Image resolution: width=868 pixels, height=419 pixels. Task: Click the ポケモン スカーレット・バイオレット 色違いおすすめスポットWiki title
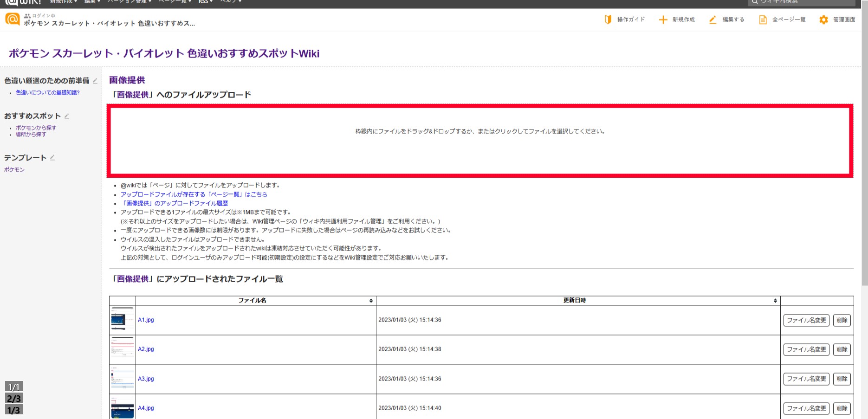tap(164, 53)
